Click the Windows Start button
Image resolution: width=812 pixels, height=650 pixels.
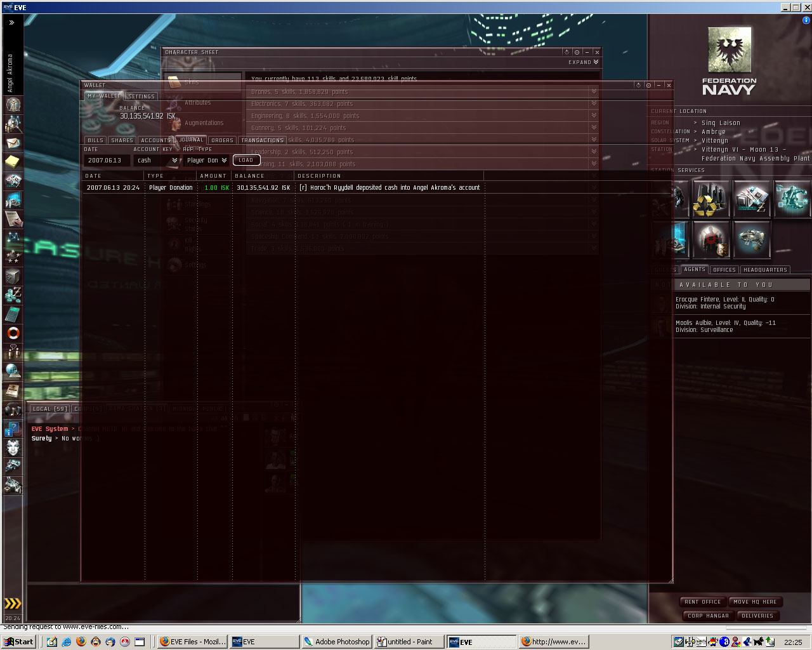[18, 642]
